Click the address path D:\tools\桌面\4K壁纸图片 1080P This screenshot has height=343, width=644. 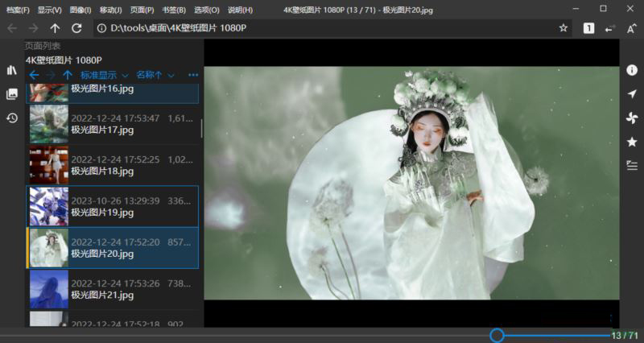[178, 28]
